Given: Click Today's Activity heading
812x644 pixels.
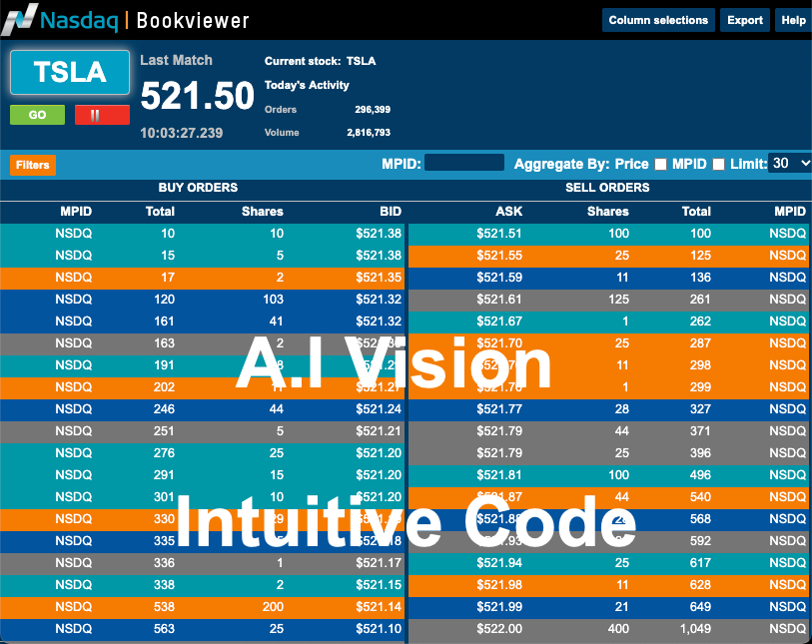Looking at the screenshot, I should [307, 85].
